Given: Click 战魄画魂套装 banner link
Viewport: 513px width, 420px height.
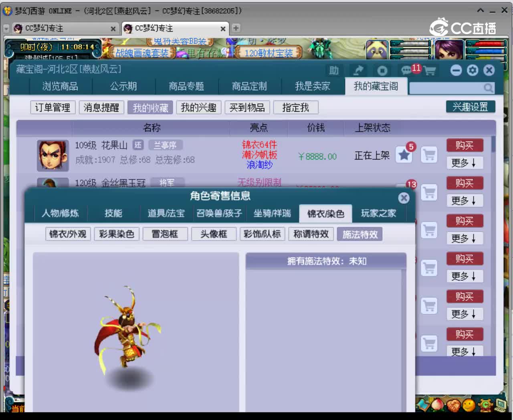Looking at the screenshot, I should pyautogui.click(x=142, y=53).
